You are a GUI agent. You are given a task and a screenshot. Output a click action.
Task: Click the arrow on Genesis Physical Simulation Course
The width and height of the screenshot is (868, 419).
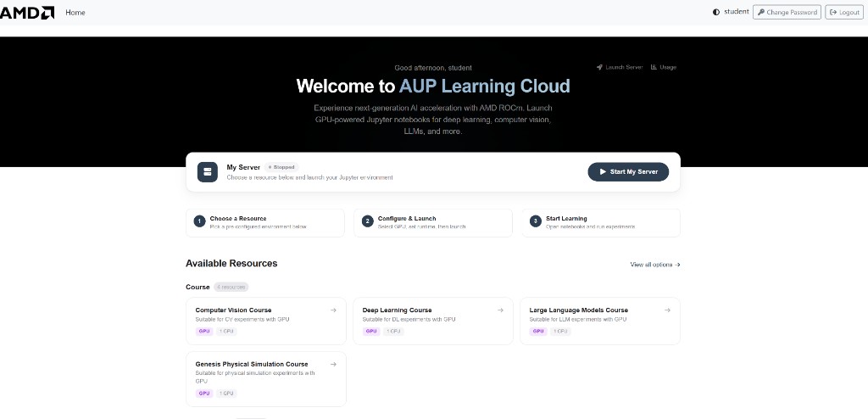333,364
